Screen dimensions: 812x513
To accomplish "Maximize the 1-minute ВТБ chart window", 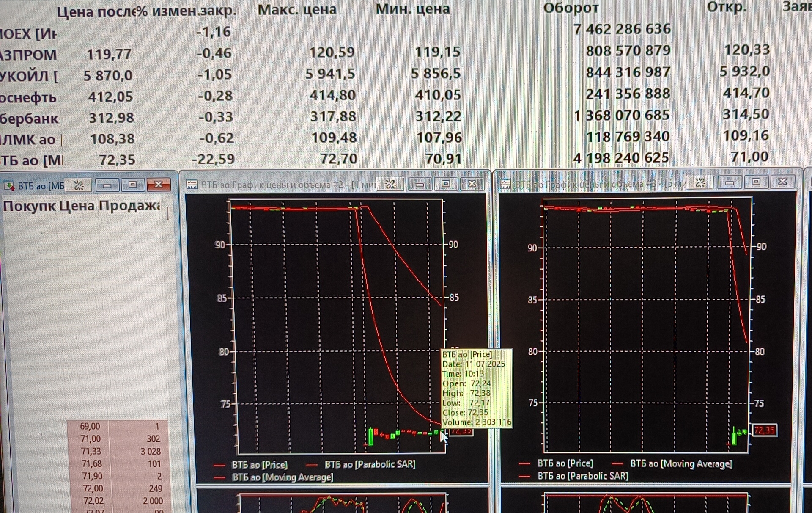I will pyautogui.click(x=446, y=184).
